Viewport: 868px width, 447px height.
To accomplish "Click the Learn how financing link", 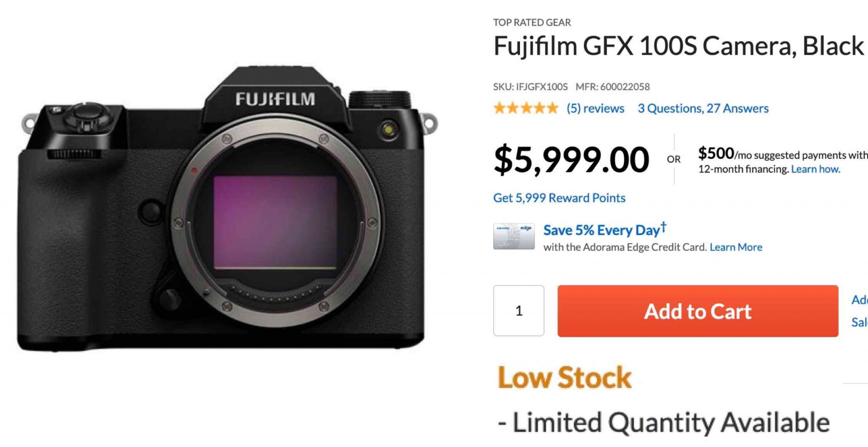I will (815, 169).
